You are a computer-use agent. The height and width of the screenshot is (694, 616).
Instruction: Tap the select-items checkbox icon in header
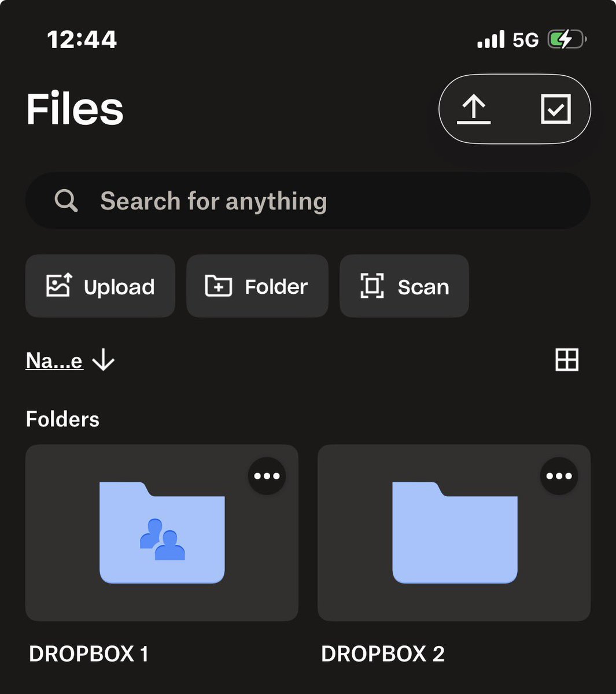[x=556, y=109]
